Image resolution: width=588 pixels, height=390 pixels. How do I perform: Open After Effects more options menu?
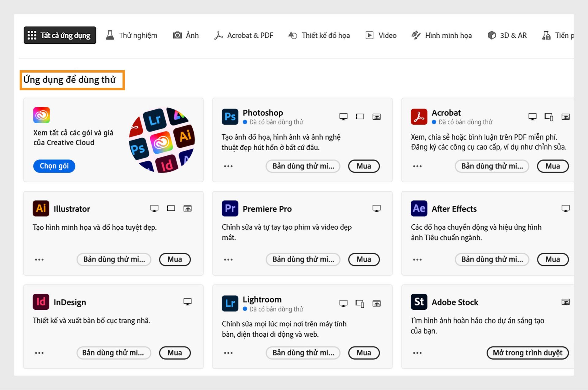(417, 260)
